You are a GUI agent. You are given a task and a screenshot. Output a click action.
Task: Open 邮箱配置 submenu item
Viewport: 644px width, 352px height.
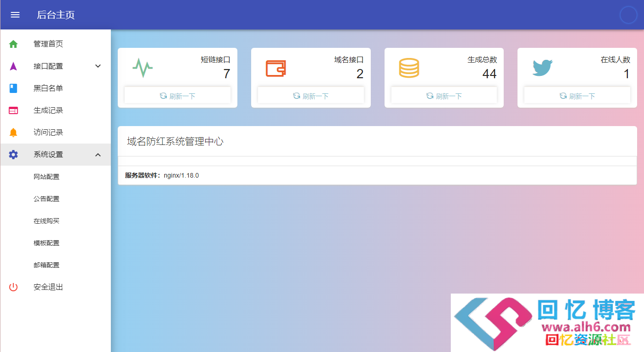(x=55, y=265)
